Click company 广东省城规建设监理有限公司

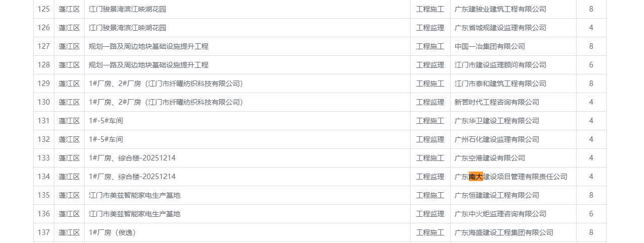click(500, 28)
